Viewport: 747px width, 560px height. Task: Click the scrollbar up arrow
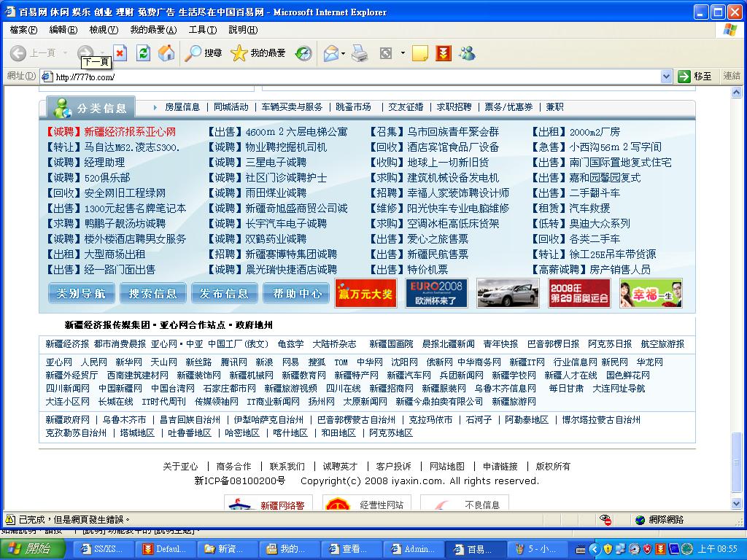tap(736, 93)
